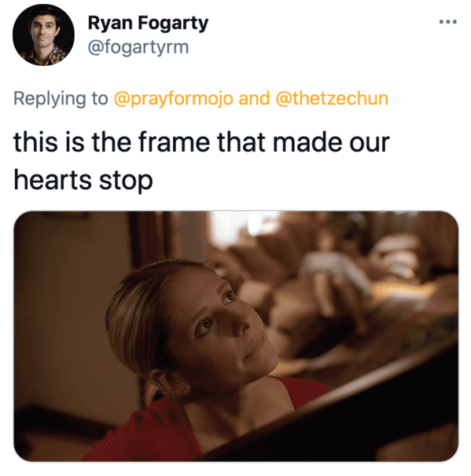The image size is (471, 476).
Task: Click the dark foreground edge in the GIF
Action: [x=349, y=419]
